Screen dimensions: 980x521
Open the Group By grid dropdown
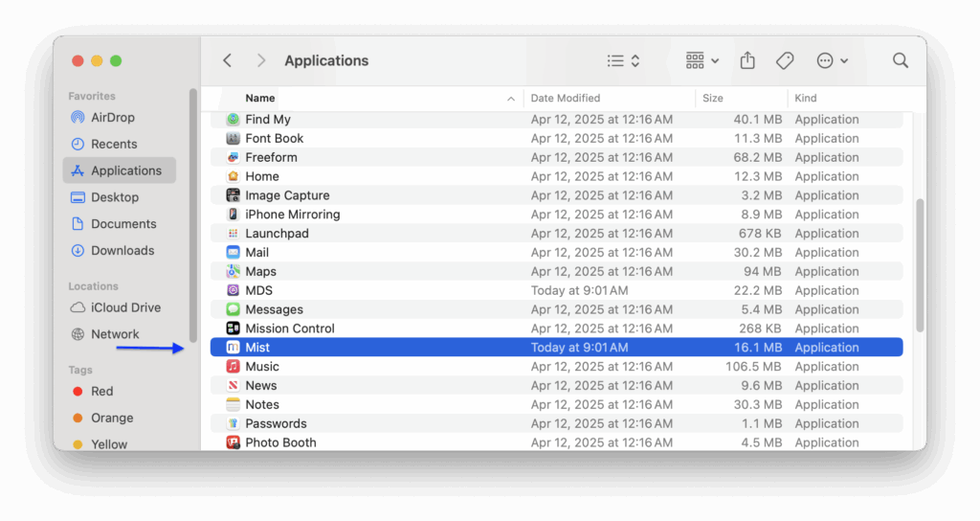tap(702, 60)
